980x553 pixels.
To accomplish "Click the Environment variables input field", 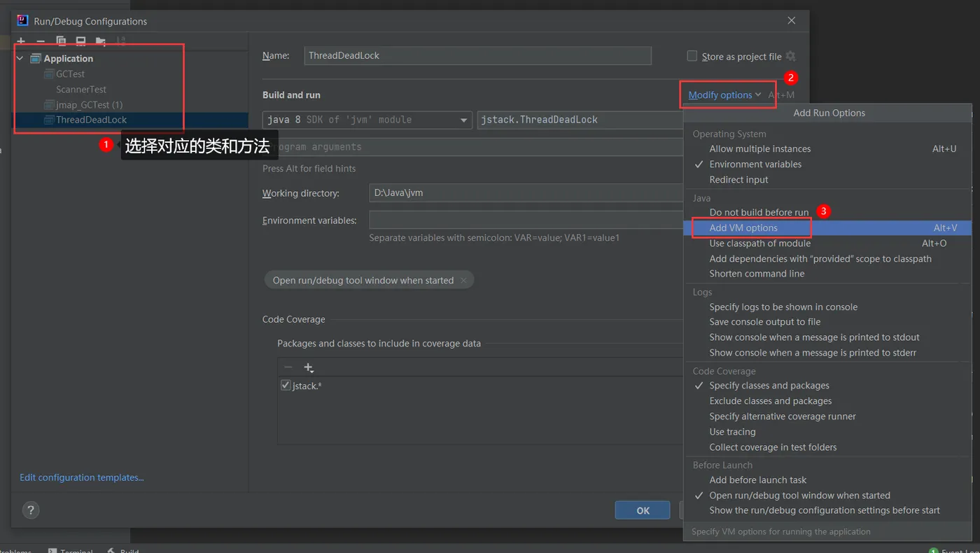I will pyautogui.click(x=526, y=220).
